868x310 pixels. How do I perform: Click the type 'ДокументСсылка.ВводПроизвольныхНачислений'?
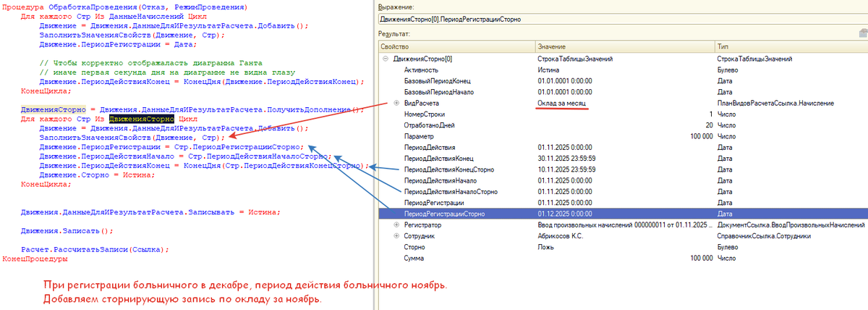pyautogui.click(x=791, y=225)
